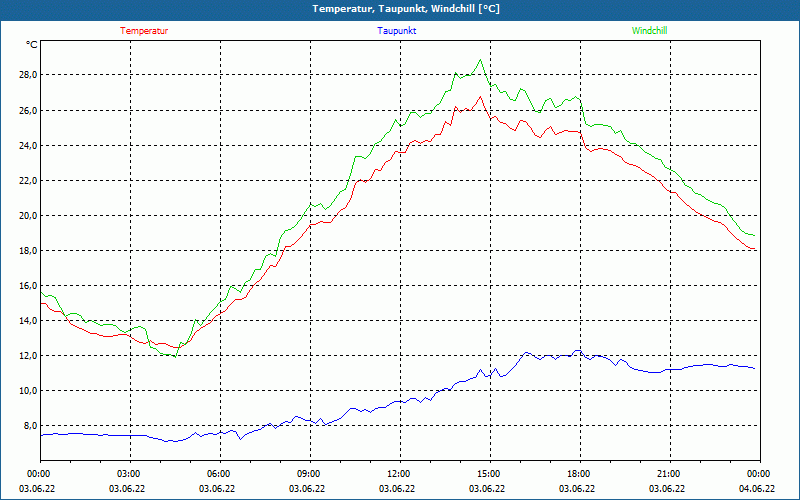
Task: Click the 28,0 y-axis value
Action: tap(29, 75)
